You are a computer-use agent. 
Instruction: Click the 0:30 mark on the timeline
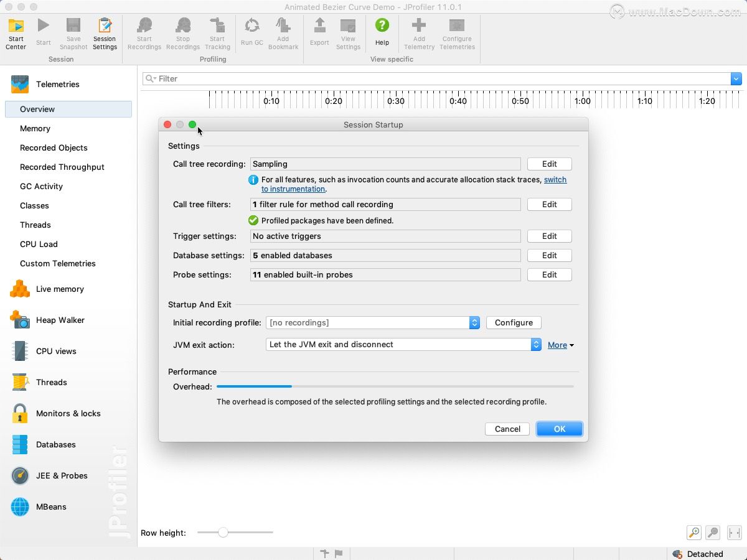point(396,101)
